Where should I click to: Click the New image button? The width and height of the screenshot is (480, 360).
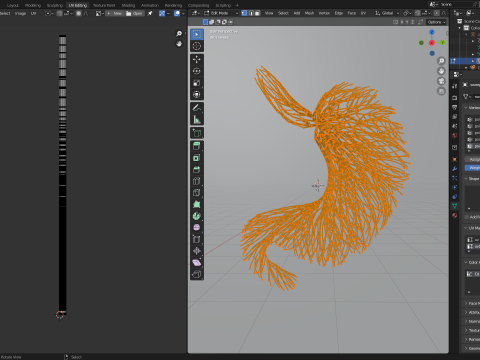pos(114,13)
